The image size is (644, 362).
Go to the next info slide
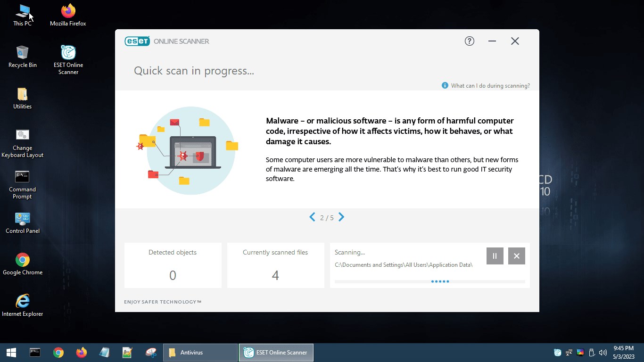click(x=341, y=217)
